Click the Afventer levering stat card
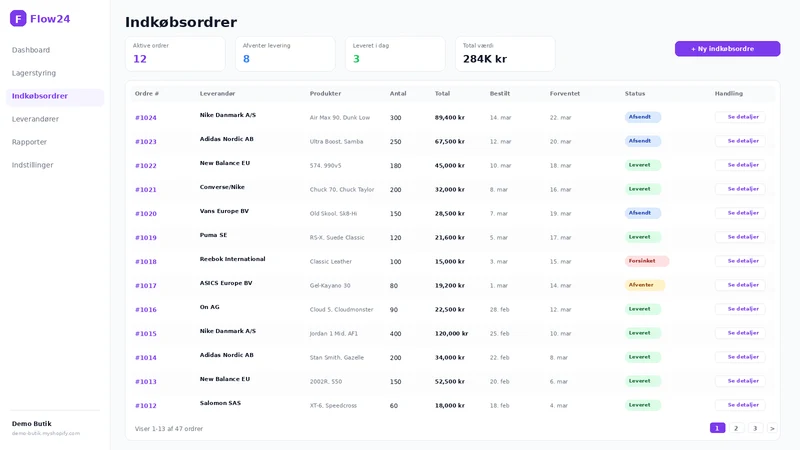Viewport: 800px width, 450px height. (x=285, y=54)
